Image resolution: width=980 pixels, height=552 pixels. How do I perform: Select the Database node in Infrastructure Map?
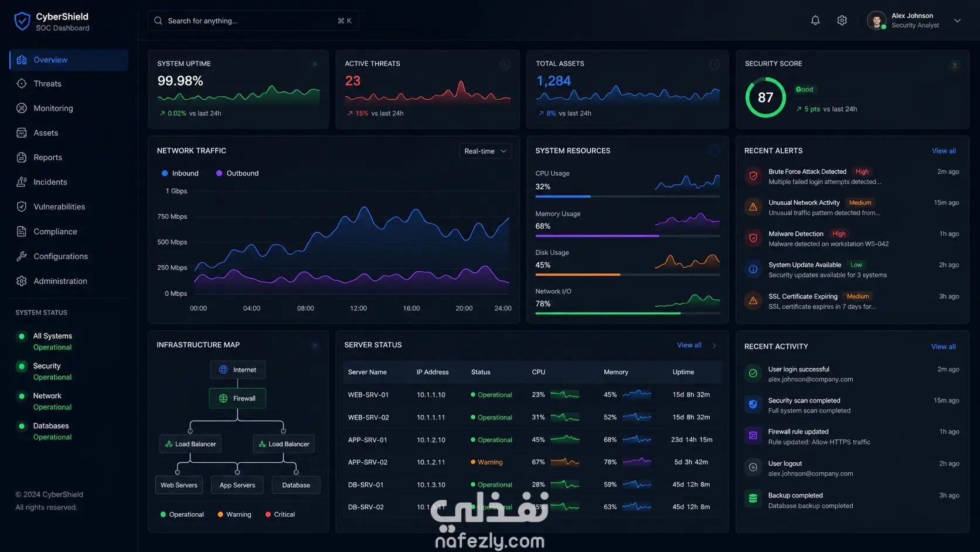point(296,486)
